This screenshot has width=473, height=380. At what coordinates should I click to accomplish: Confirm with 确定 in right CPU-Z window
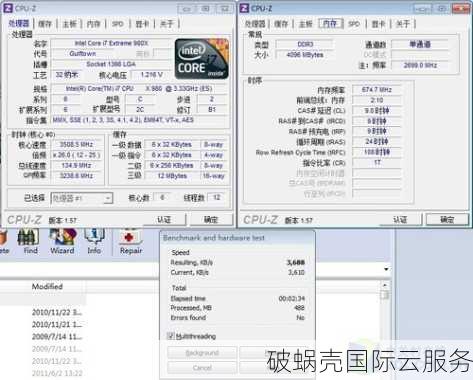point(447,220)
